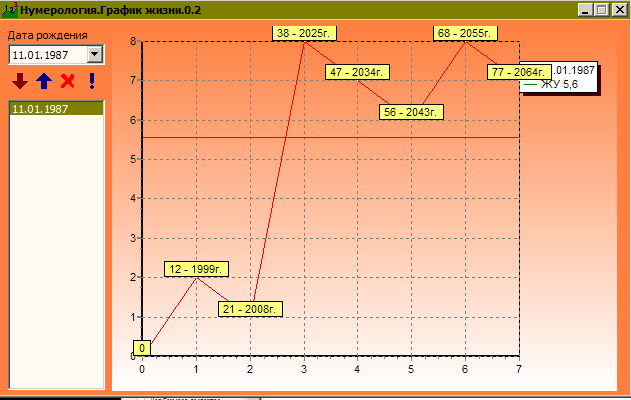Click the '56 - 2043г.' chart label
Screen dimensions: 631x400
click(411, 112)
